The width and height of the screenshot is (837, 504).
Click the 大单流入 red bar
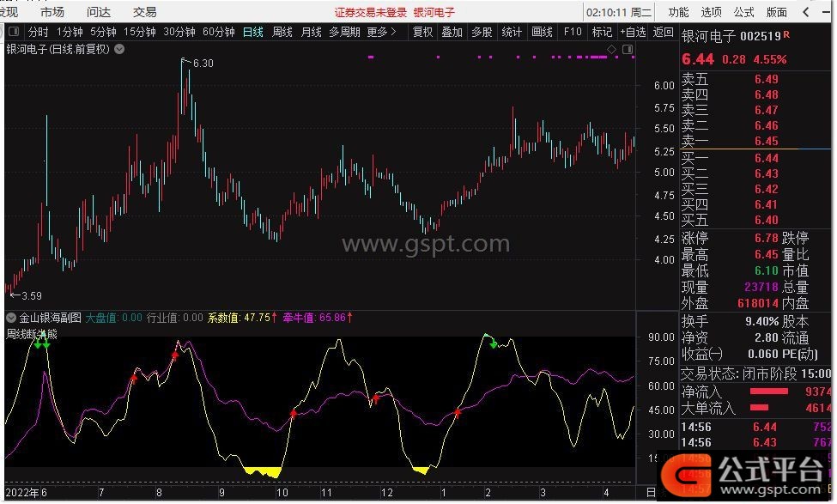(759, 408)
